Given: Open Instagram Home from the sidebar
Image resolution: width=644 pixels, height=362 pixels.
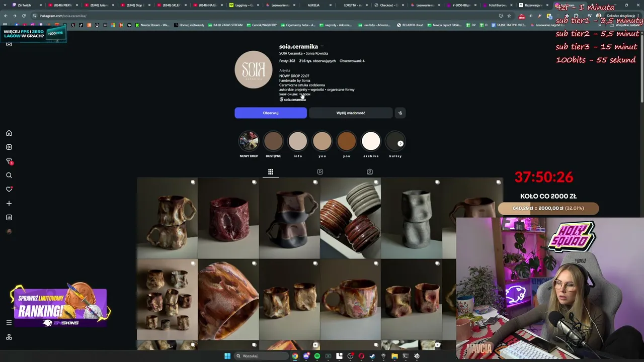Looking at the screenshot, I should (x=9, y=133).
